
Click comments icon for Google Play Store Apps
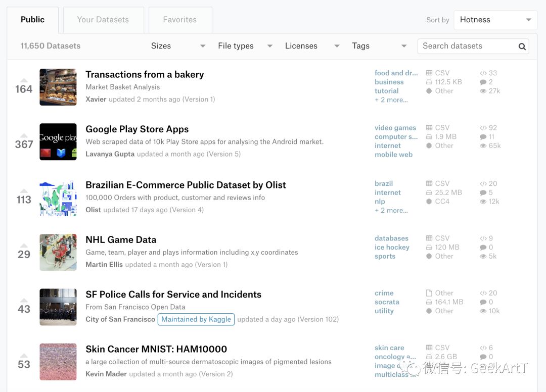[483, 137]
